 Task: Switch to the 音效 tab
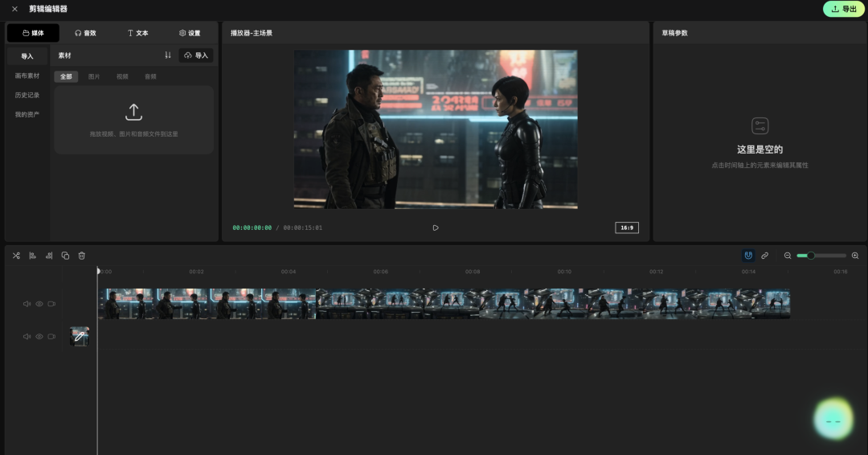(x=85, y=33)
